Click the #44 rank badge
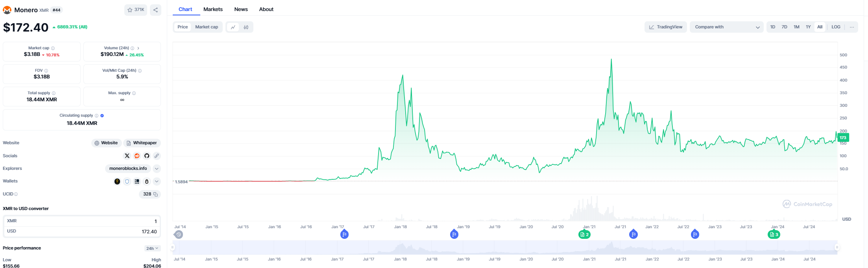 click(57, 10)
